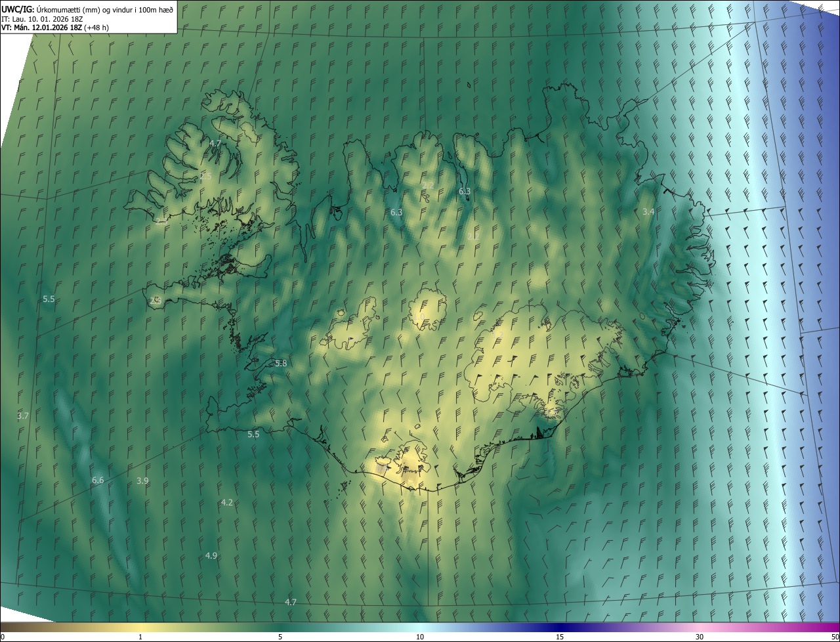Viewport: 840px width, 642px height.
Task: Click the 'VT: Mán. 12.01.2026 18Z (+48 h)' line
Action: coord(54,27)
